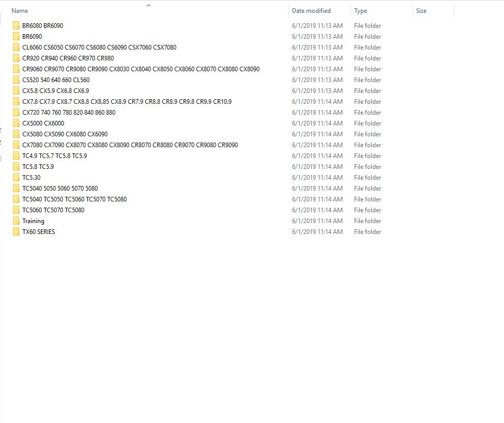Click folder icon for CX5.8 CX5.9 row
The width and height of the screenshot is (504, 423).
16,91
